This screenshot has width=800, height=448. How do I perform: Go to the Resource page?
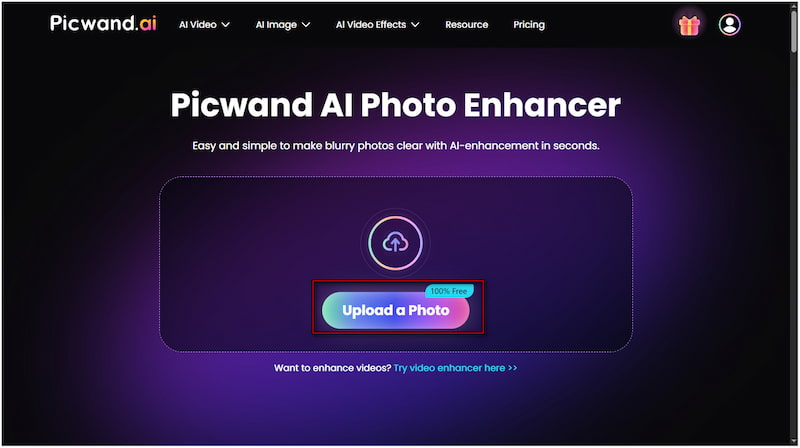click(x=466, y=24)
